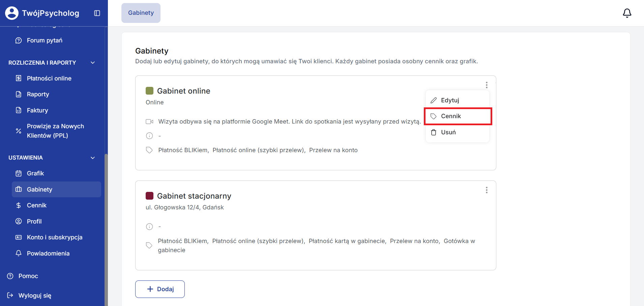Click the notification bell icon
The height and width of the screenshot is (306, 644).
coord(627,13)
